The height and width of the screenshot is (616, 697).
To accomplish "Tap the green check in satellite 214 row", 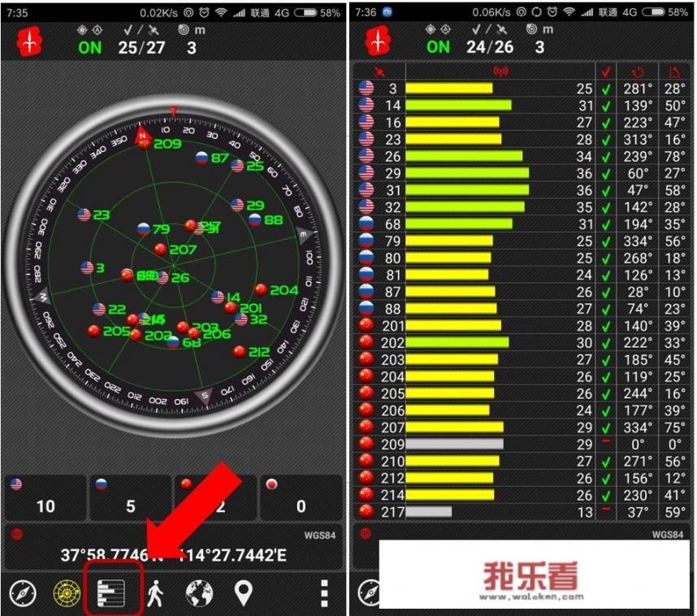I will click(x=606, y=496).
